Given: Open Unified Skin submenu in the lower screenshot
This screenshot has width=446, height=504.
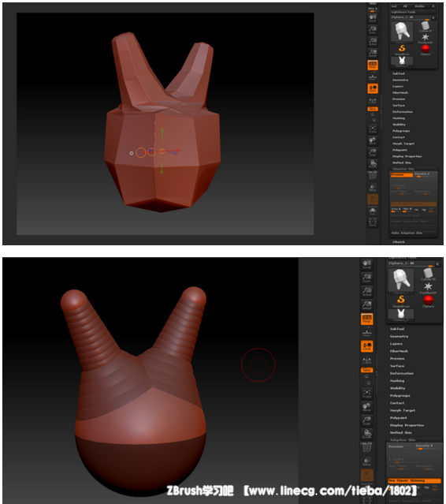Looking at the screenshot, I should (x=401, y=432).
